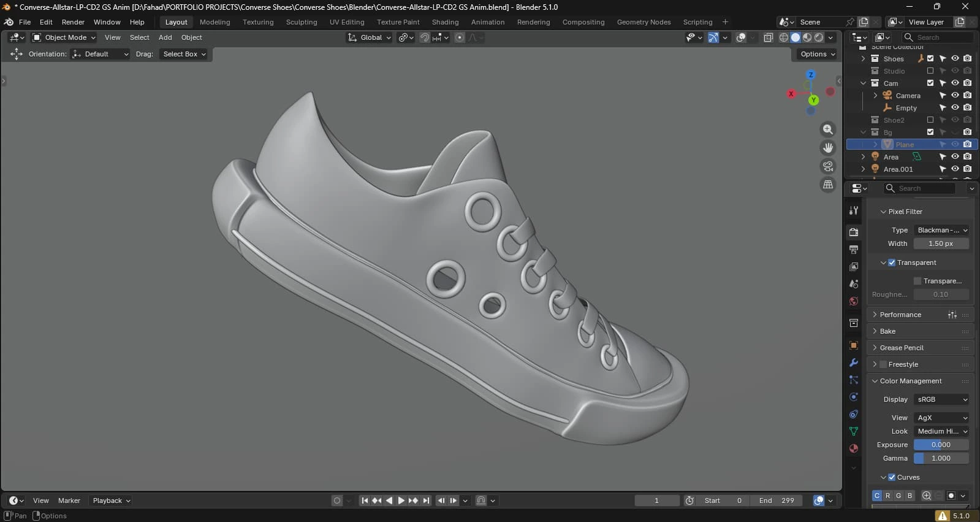Open the Modifiers wrench properties tab
Image resolution: width=980 pixels, height=522 pixels.
pos(854,363)
